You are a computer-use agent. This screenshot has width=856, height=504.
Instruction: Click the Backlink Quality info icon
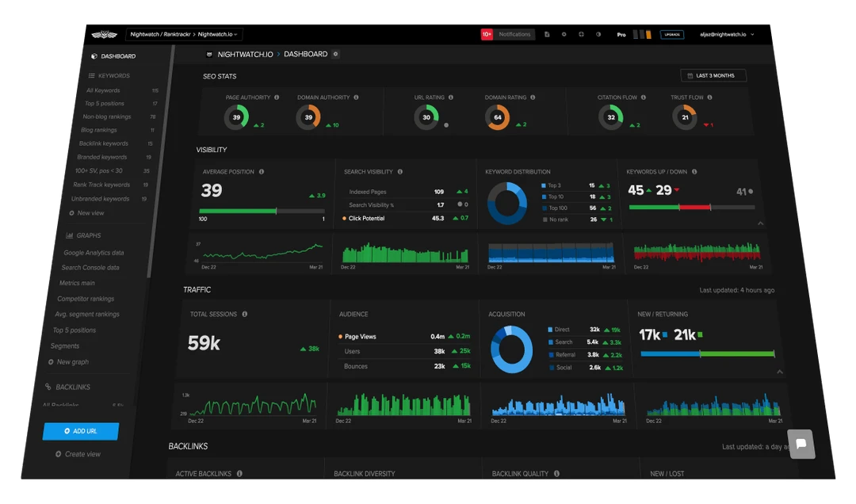click(x=557, y=474)
